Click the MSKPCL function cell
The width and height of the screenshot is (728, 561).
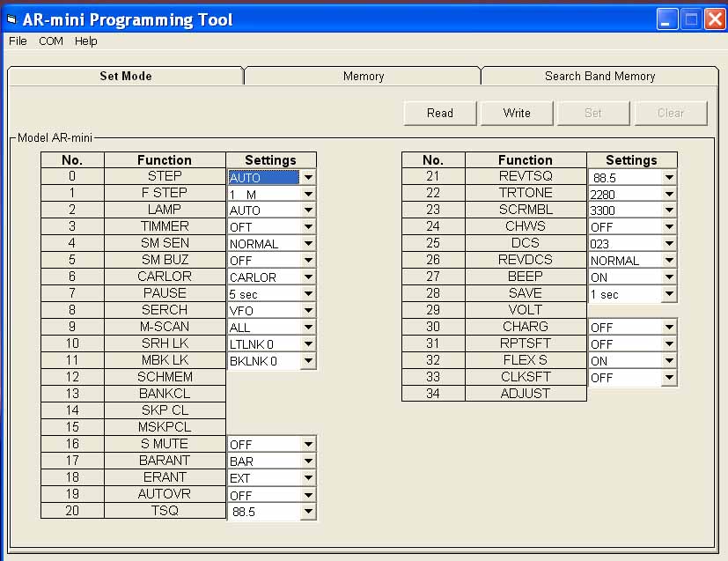(165, 427)
